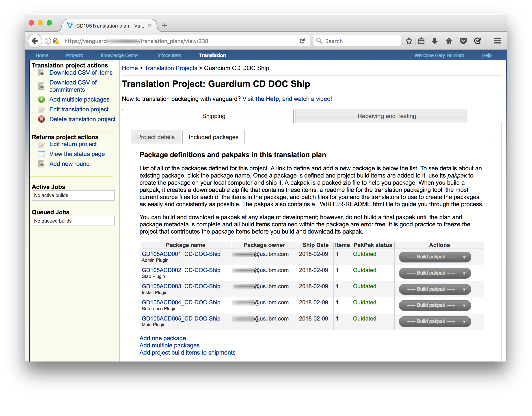This screenshot has width=532, height=416.
Task: Open the GD105ACD003_CD-DOC-Ship package link
Action: point(181,286)
